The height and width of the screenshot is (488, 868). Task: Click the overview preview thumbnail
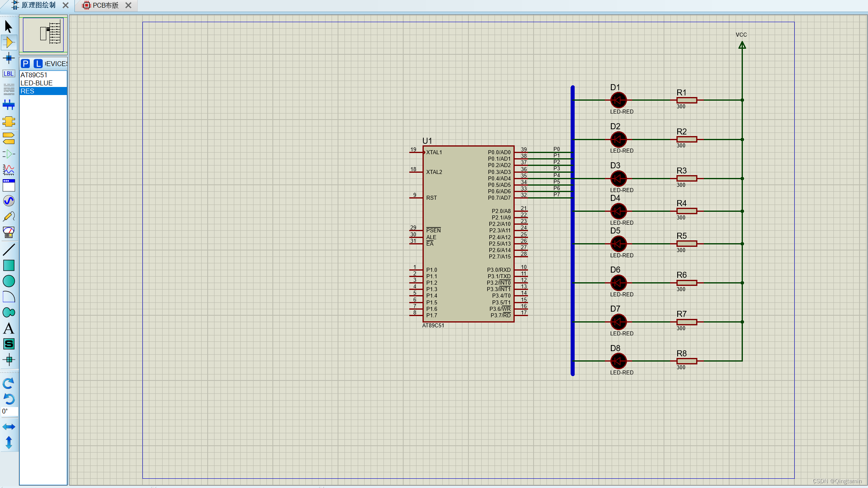(43, 34)
